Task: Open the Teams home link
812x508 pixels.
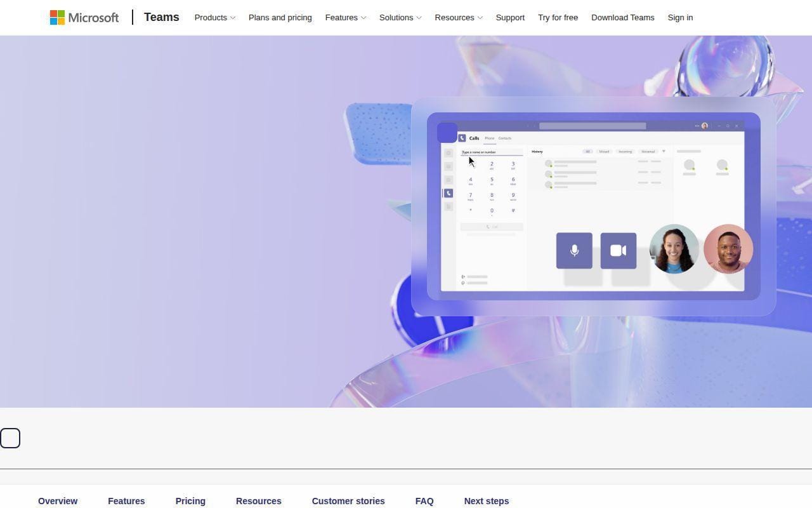Action: click(x=161, y=17)
